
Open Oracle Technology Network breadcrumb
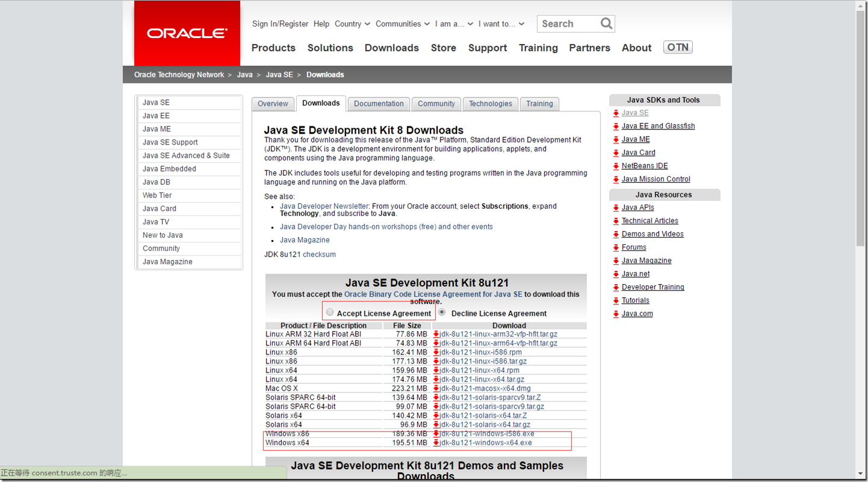pos(179,75)
